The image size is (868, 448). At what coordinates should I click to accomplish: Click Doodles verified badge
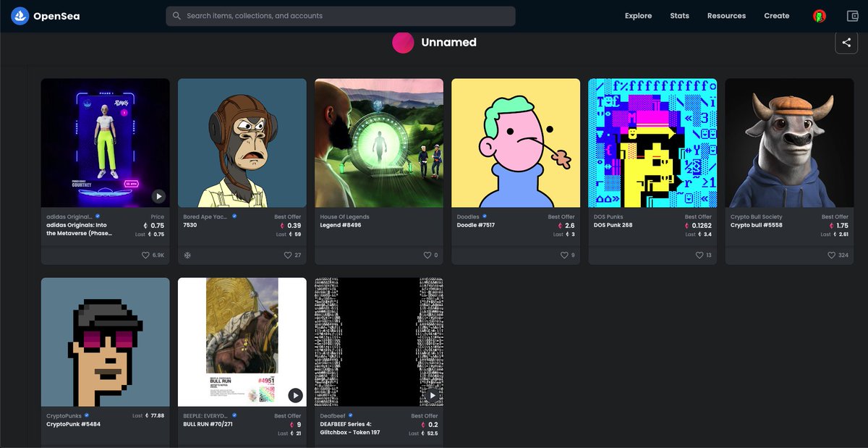(x=484, y=216)
